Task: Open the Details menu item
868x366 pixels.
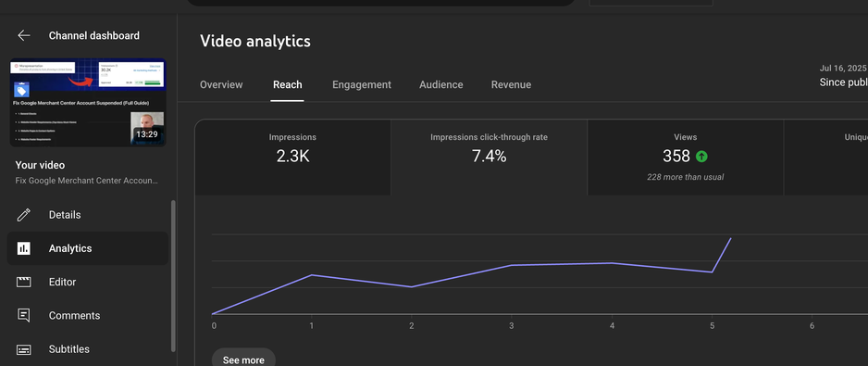Action: [88, 215]
